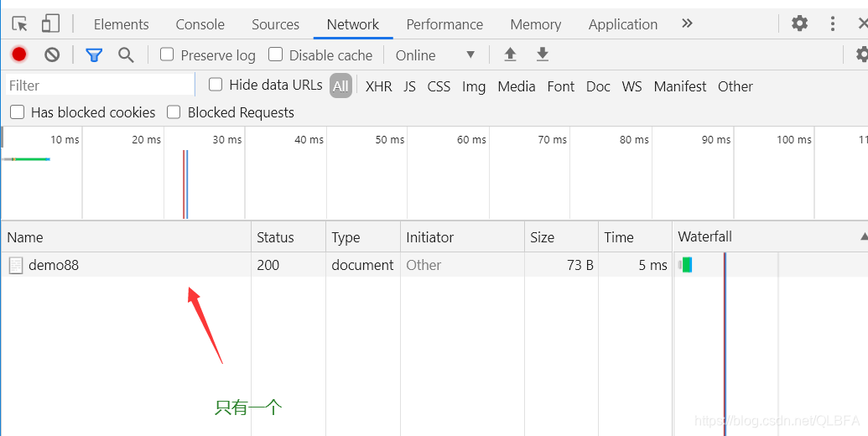Sort by Time column header
This screenshot has width=868, height=436.
pos(636,236)
